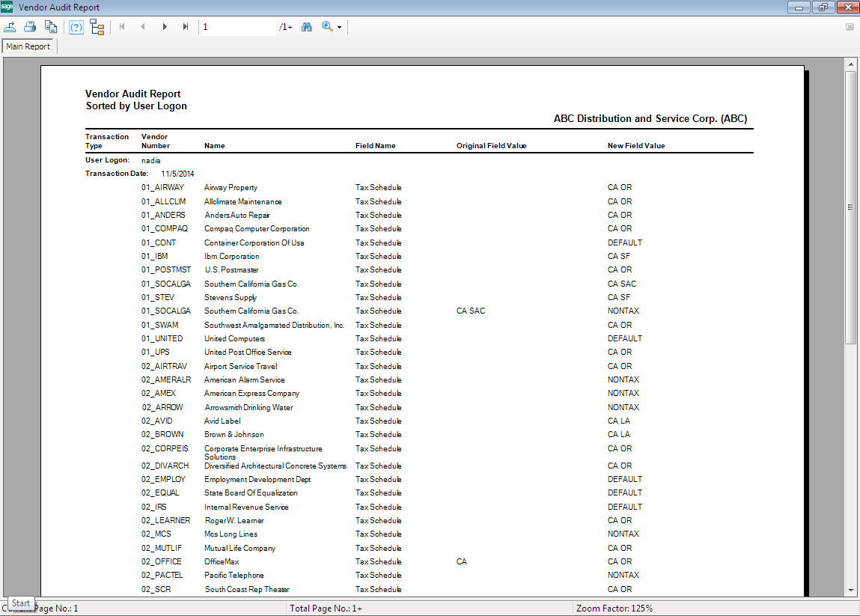Go to the previous page
This screenshot has height=616, width=860.
coord(142,27)
